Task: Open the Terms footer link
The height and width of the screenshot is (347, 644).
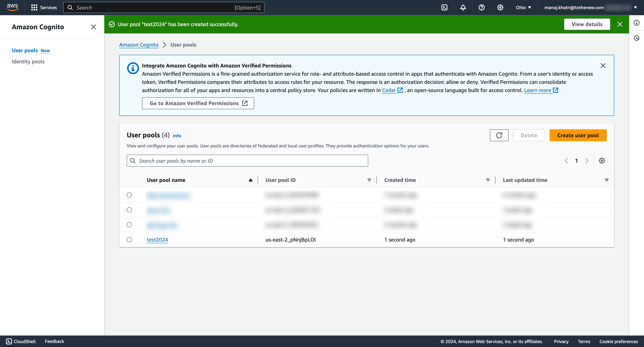Action: click(x=584, y=341)
